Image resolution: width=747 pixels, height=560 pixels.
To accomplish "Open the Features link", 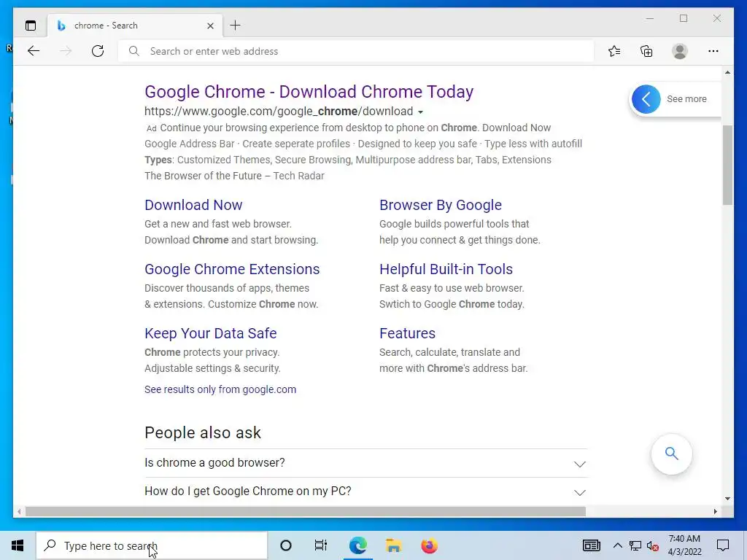I will pos(407,333).
